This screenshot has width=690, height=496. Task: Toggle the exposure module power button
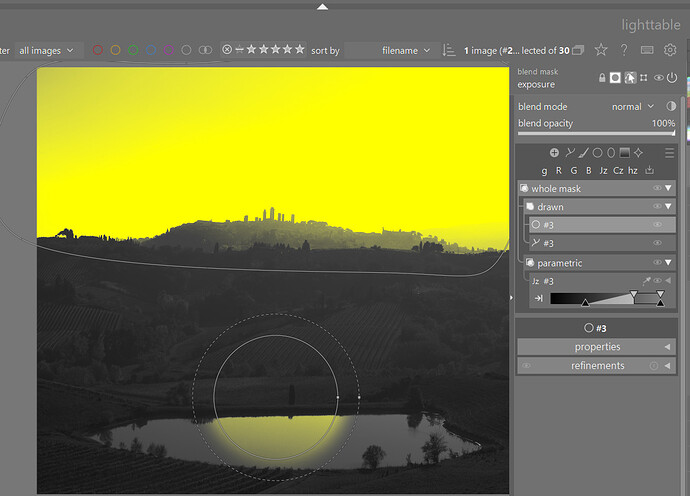(x=672, y=78)
